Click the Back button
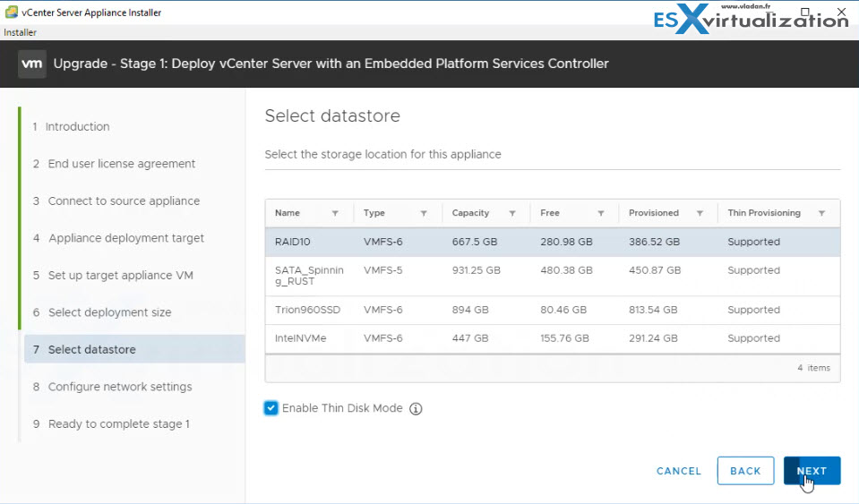The image size is (859, 504). pyautogui.click(x=745, y=471)
